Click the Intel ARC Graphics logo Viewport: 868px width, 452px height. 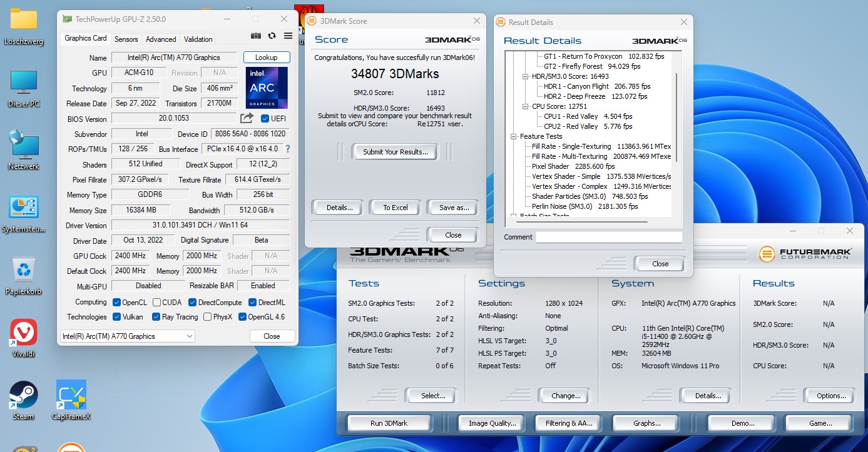[x=267, y=88]
